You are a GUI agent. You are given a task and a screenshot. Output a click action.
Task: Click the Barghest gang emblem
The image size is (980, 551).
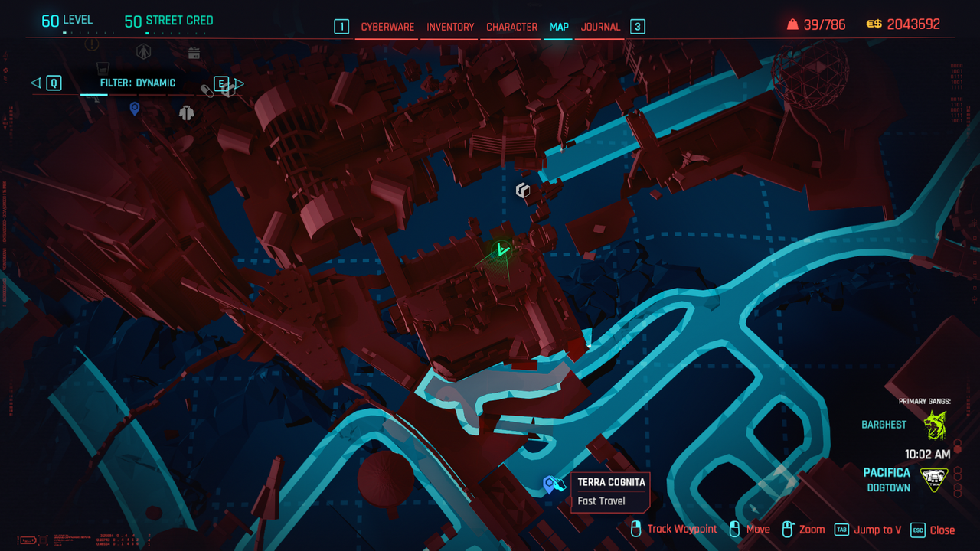point(935,425)
